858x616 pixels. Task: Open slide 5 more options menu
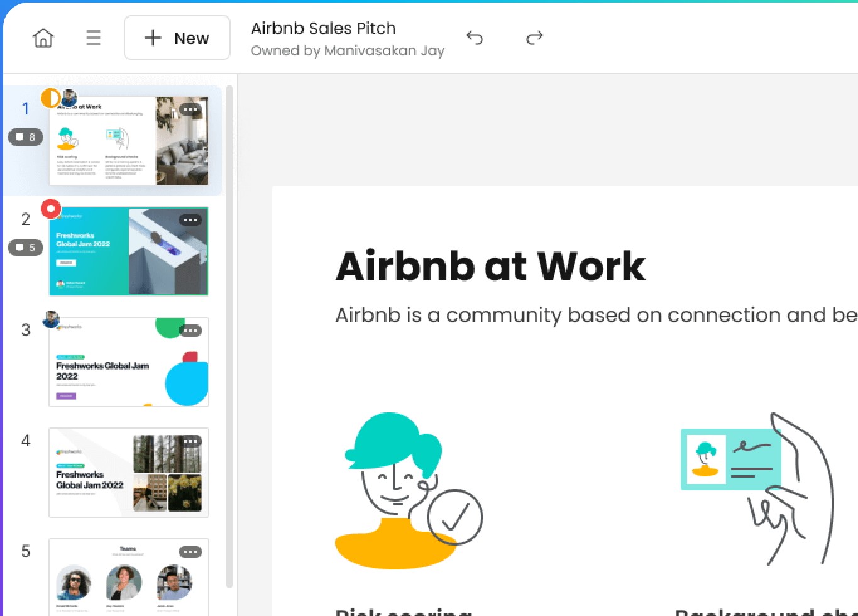click(190, 552)
